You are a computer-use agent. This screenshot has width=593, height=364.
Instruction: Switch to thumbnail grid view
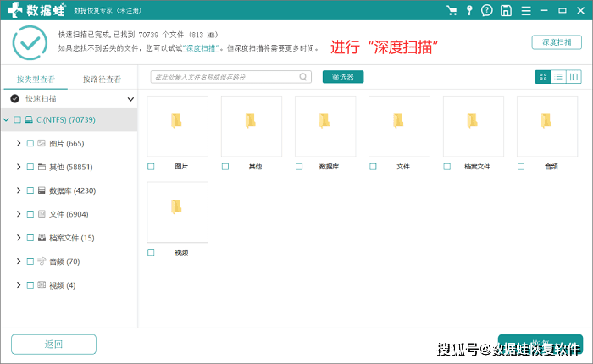[543, 77]
